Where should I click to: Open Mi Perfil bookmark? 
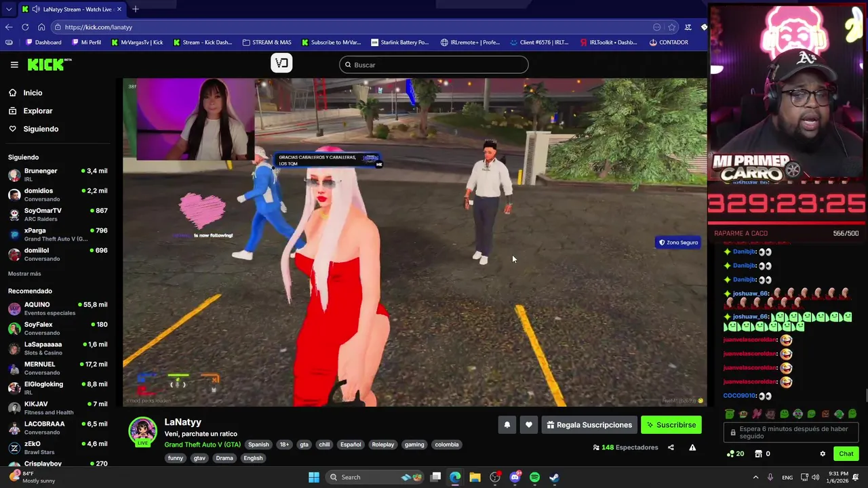(x=85, y=42)
